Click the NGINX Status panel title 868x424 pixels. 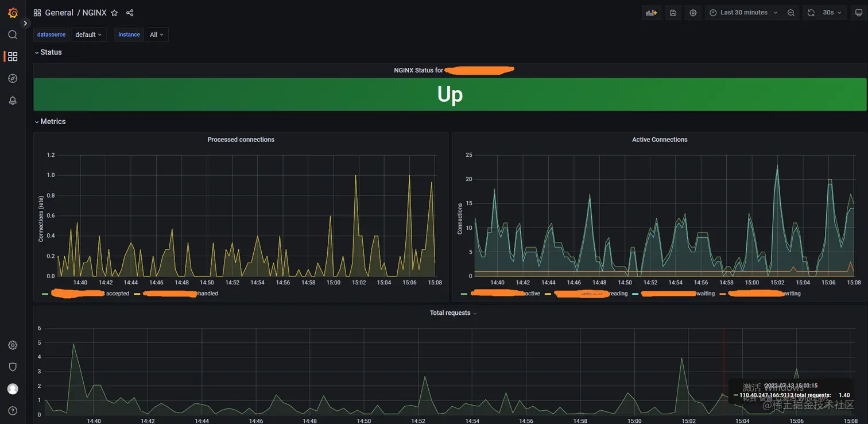[454, 70]
